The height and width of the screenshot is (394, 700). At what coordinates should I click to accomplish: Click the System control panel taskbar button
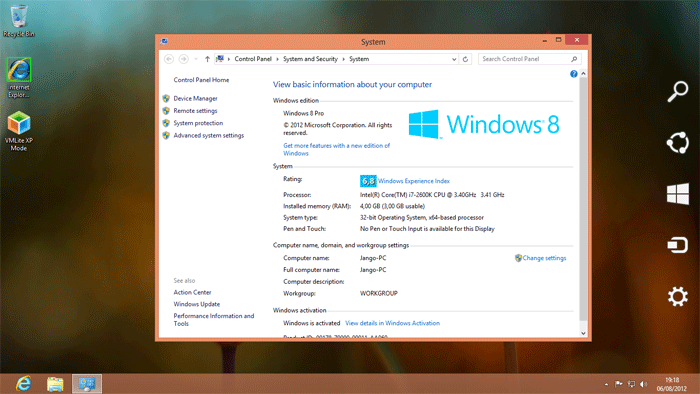87,384
